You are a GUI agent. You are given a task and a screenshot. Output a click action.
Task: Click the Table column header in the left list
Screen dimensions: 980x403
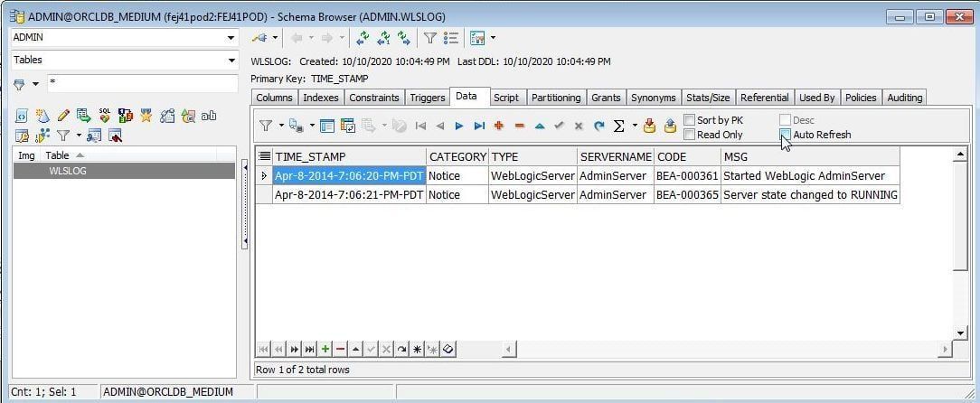point(129,155)
